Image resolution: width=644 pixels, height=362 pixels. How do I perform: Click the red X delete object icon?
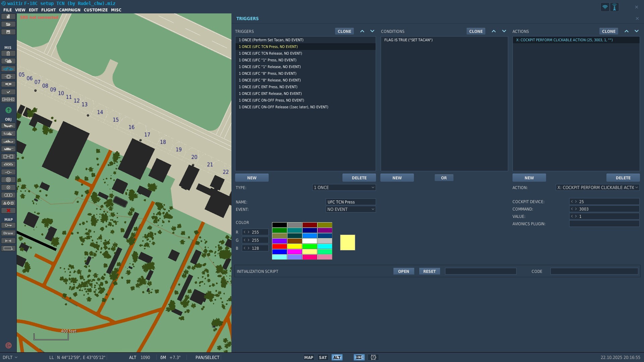click(8, 210)
